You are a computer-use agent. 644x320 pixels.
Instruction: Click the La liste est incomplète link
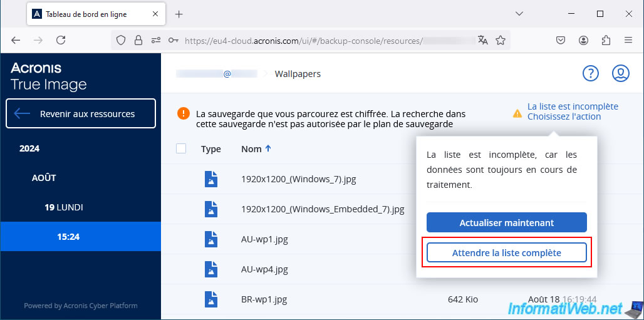[x=573, y=106]
